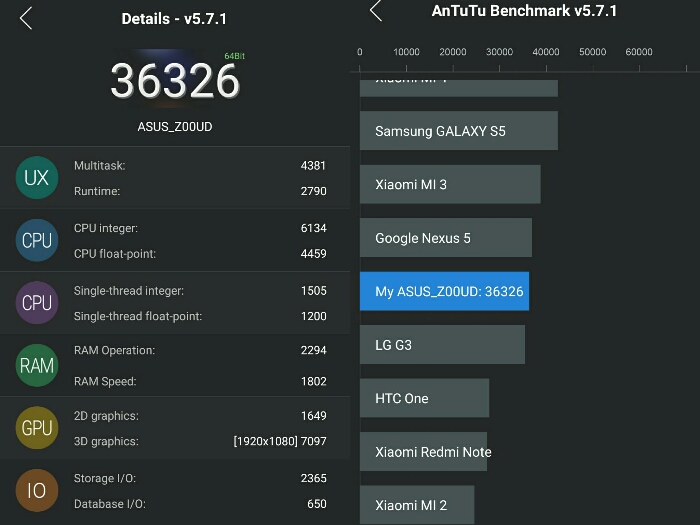The image size is (700, 525).
Task: Click the 30000 axis label
Action: tap(499, 52)
